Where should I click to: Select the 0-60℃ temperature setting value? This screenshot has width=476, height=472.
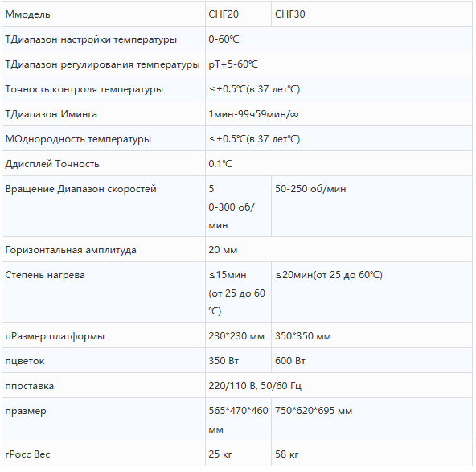[224, 39]
